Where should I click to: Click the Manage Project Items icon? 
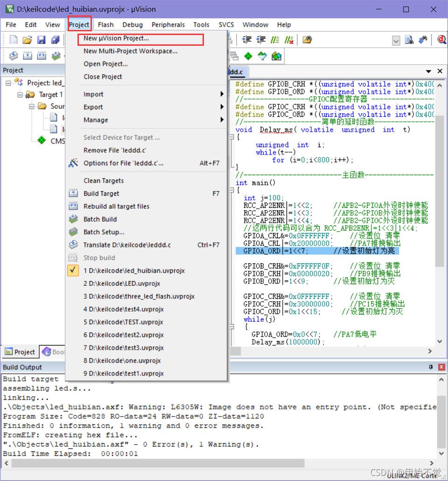234,56
